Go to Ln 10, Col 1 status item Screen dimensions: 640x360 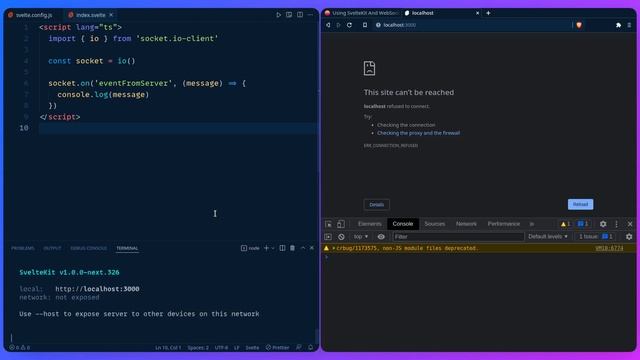168,348
